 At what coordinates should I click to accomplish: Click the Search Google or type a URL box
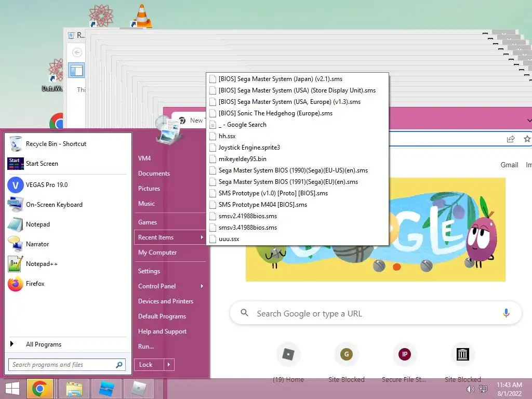tap(376, 313)
